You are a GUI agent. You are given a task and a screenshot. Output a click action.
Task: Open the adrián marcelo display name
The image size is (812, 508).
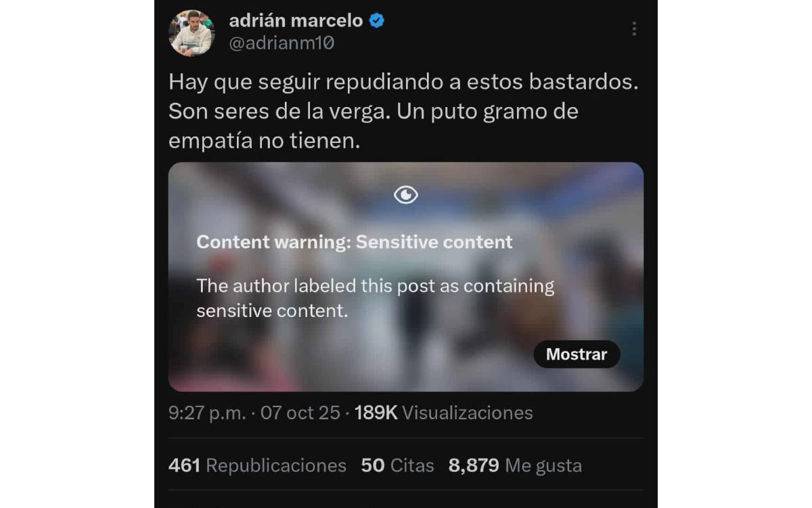(x=296, y=21)
